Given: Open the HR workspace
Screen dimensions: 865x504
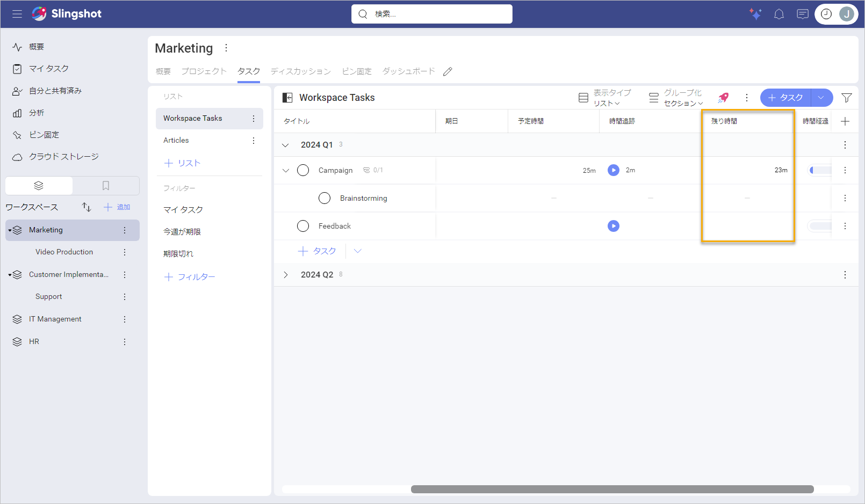Looking at the screenshot, I should coord(34,342).
